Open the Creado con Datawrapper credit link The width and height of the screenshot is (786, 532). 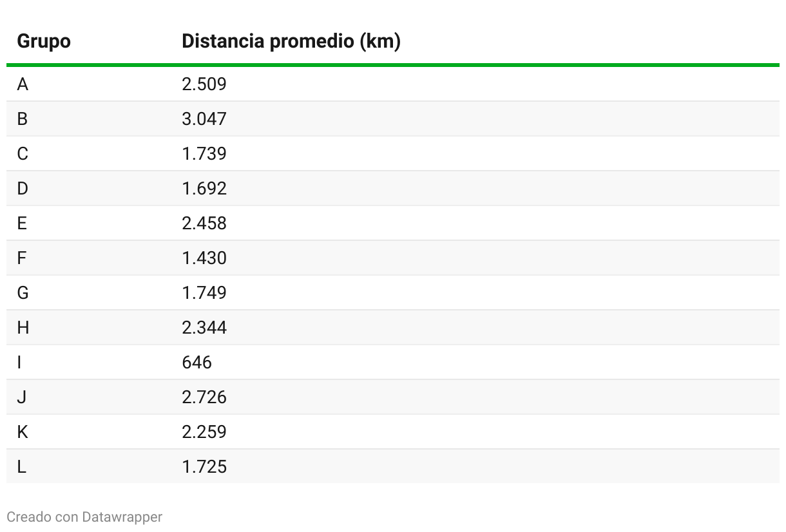(84, 517)
